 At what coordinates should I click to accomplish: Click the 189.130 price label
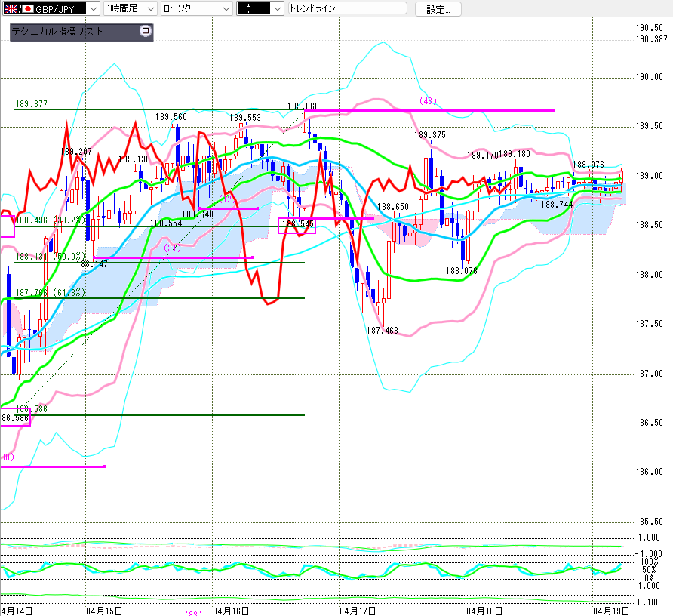[x=134, y=159]
